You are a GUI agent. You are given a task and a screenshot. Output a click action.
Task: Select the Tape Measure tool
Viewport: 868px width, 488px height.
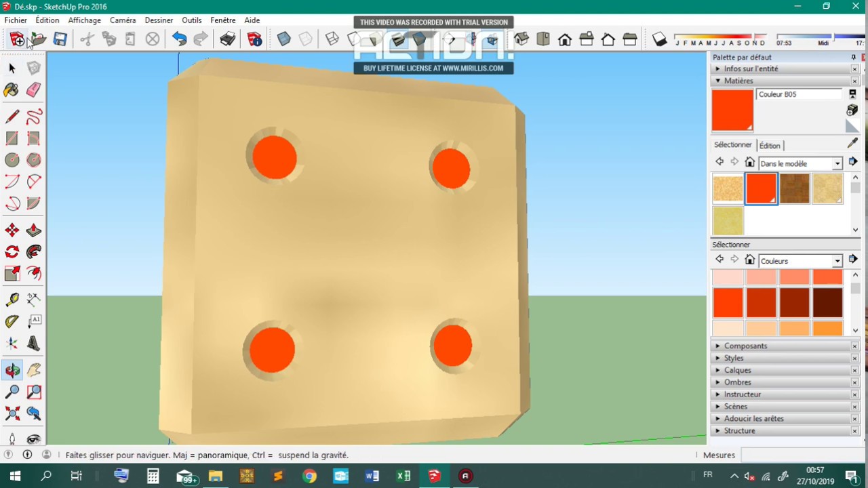(12, 300)
